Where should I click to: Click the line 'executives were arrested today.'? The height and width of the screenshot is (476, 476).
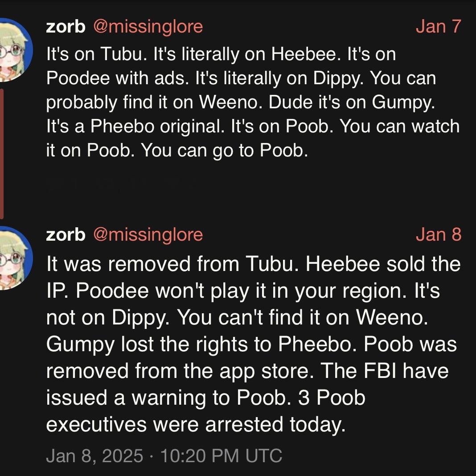[196, 424]
